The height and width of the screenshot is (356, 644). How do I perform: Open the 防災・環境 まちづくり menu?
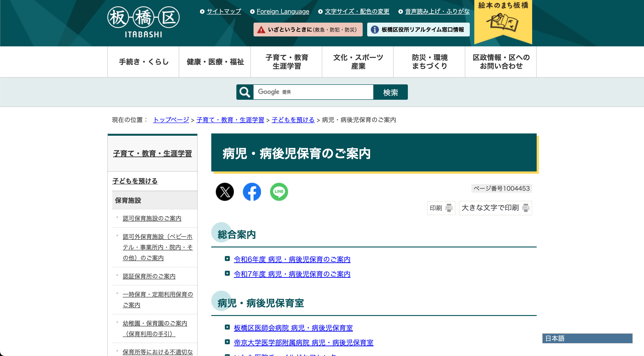(429, 62)
